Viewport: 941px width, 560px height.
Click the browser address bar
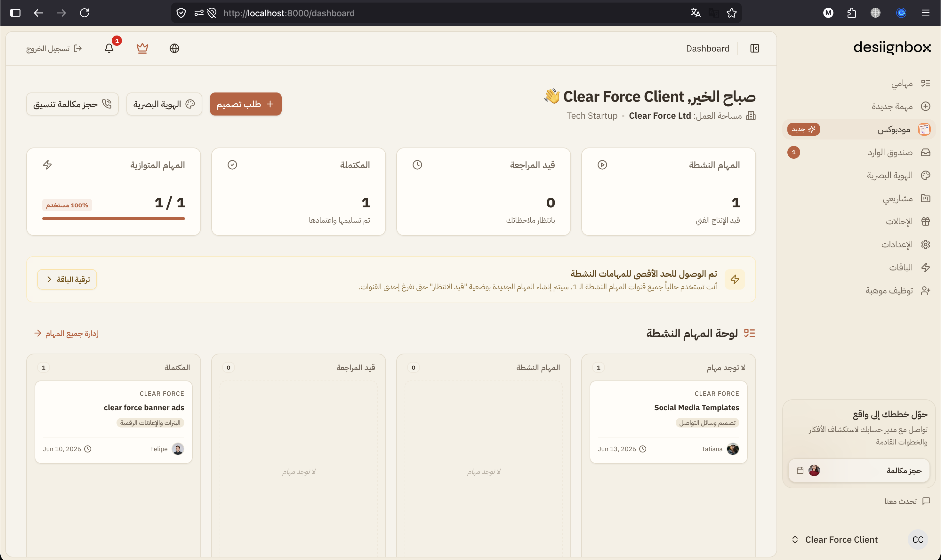(x=456, y=13)
